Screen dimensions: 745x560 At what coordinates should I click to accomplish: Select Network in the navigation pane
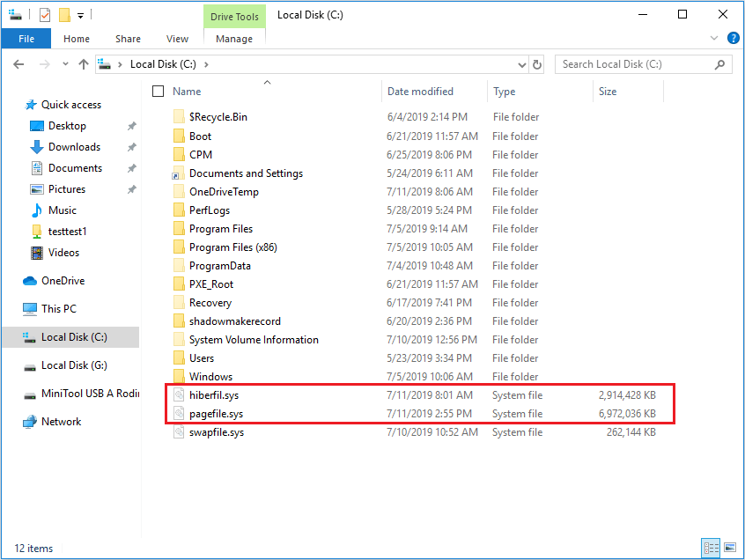(61, 422)
